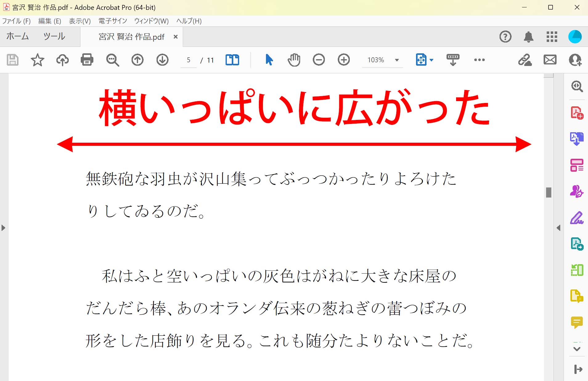Screen dimensions: 588x381
Task: Open the 編集 (E) menu
Action: 50,21
